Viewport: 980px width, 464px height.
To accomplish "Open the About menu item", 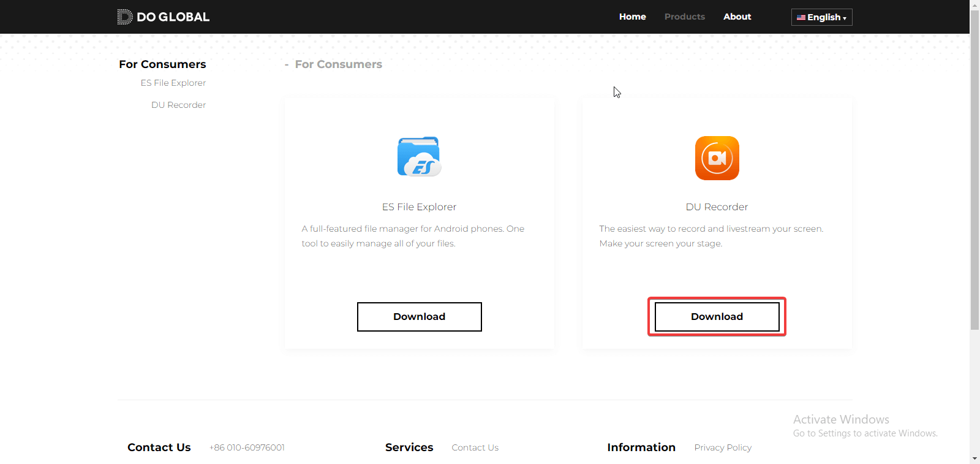I will tap(737, 17).
